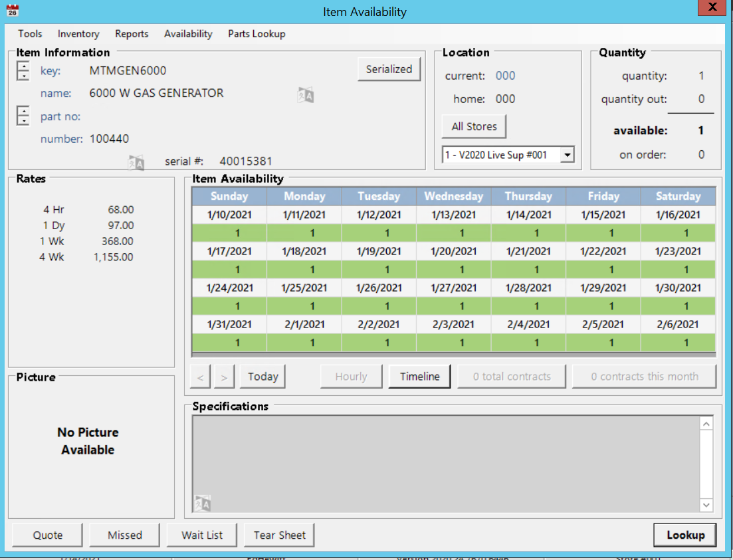Click the part no spinner control
The height and width of the screenshot is (560, 733).
pyautogui.click(x=23, y=116)
